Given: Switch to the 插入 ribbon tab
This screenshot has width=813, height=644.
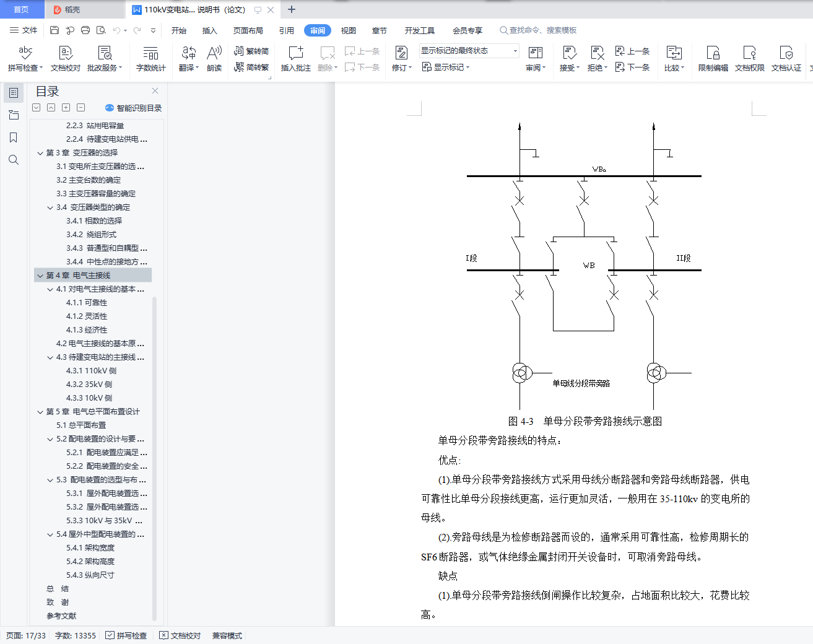Looking at the screenshot, I should [x=210, y=30].
